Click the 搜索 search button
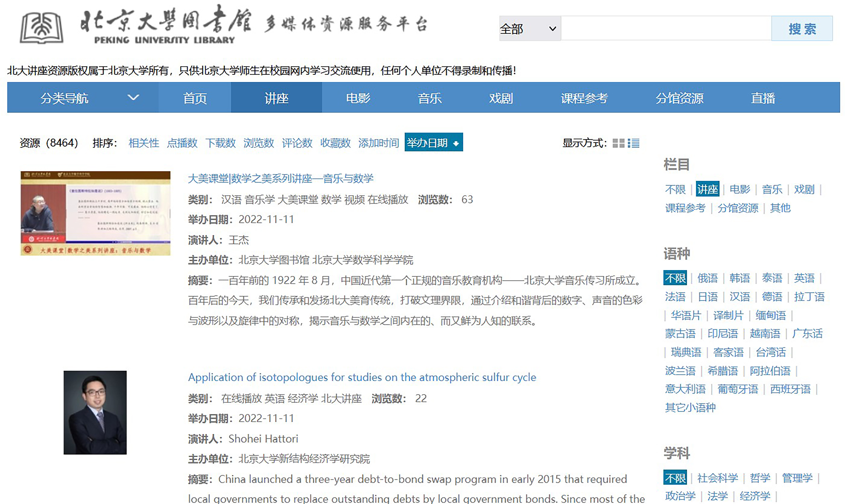Screen dimensions: 845x504 point(802,29)
